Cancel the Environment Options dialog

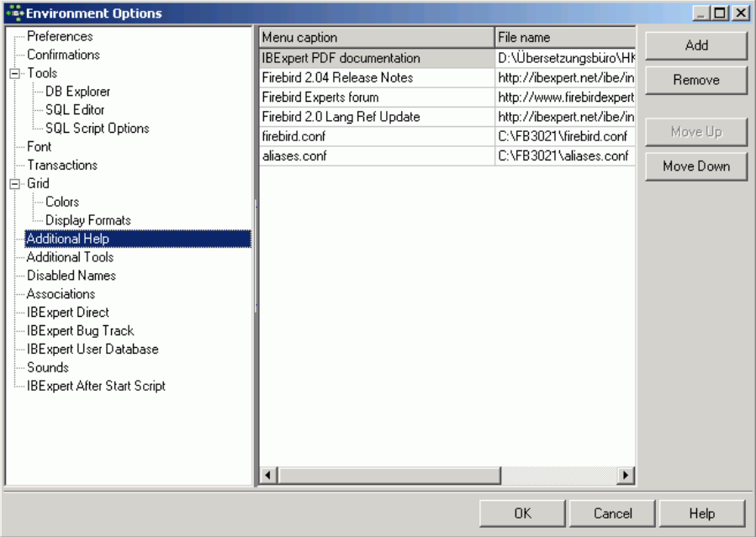pos(612,513)
